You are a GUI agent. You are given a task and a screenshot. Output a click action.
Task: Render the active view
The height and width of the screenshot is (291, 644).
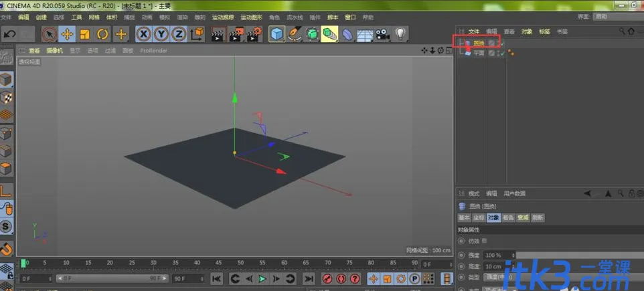click(x=218, y=35)
